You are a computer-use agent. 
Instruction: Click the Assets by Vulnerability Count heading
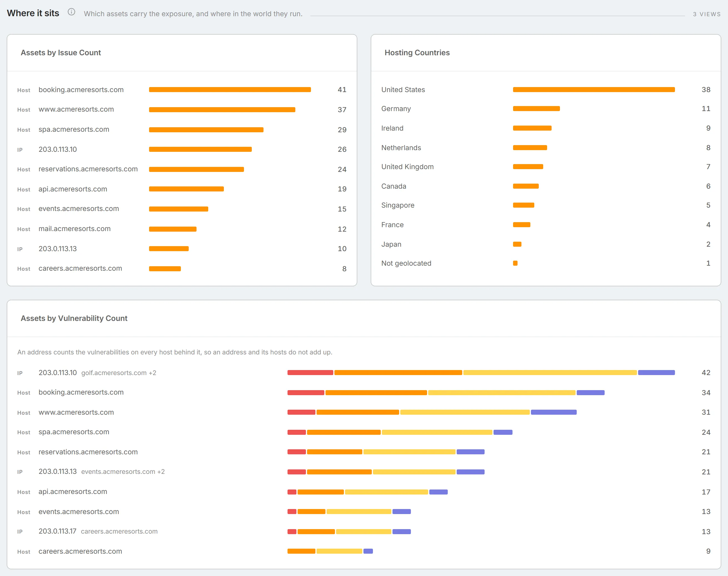click(74, 318)
